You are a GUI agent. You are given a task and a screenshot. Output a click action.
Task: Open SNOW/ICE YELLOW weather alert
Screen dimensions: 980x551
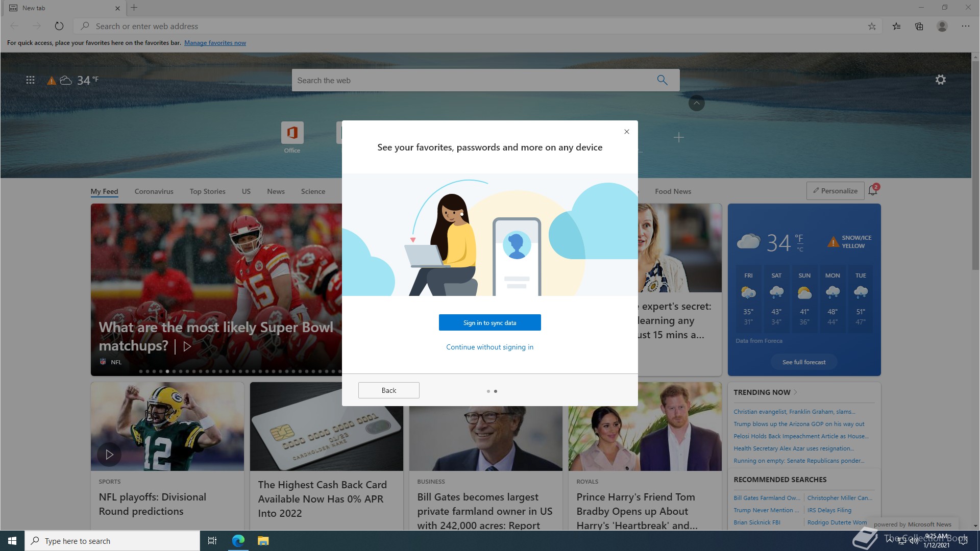pyautogui.click(x=850, y=242)
